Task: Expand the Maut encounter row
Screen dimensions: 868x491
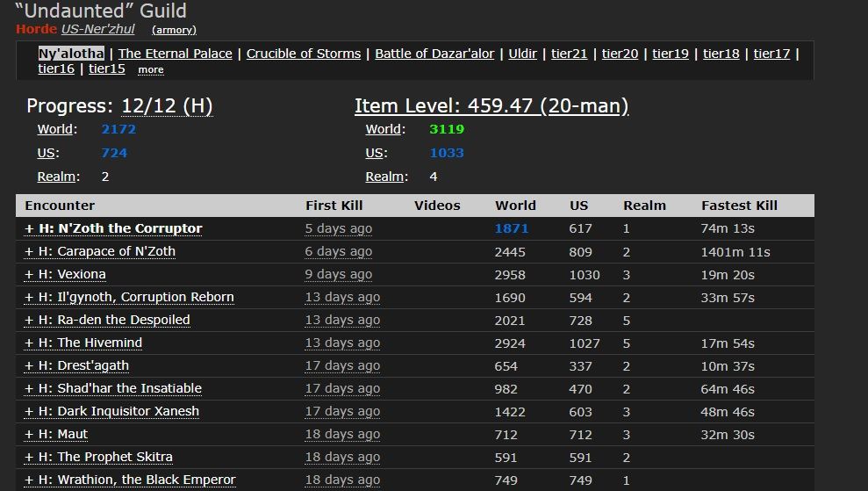Action: click(56, 434)
